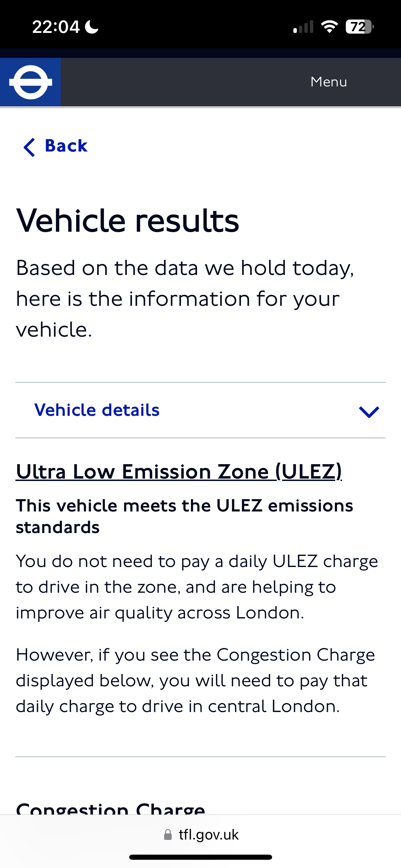This screenshot has width=401, height=868.
Task: Tap the moon Focus mode icon
Action: (x=92, y=27)
